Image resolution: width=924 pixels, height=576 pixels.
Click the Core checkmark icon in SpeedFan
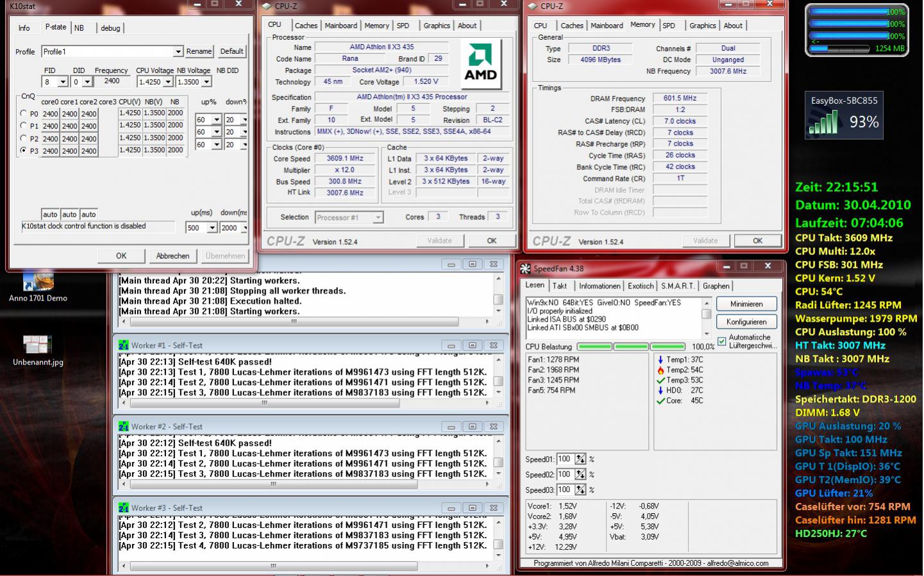(x=660, y=400)
